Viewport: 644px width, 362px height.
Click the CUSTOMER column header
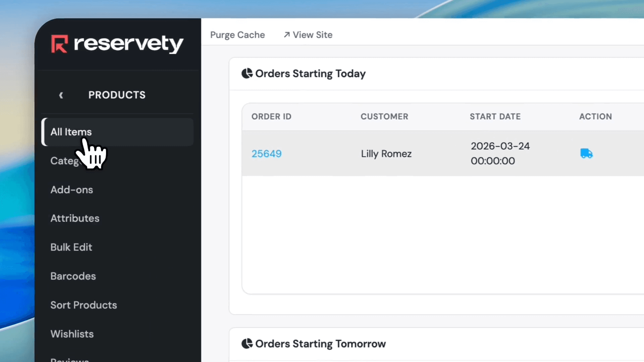pyautogui.click(x=384, y=116)
